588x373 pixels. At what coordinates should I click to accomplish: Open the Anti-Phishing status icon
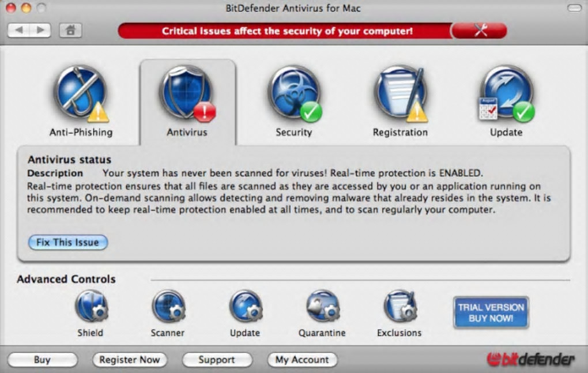click(81, 94)
